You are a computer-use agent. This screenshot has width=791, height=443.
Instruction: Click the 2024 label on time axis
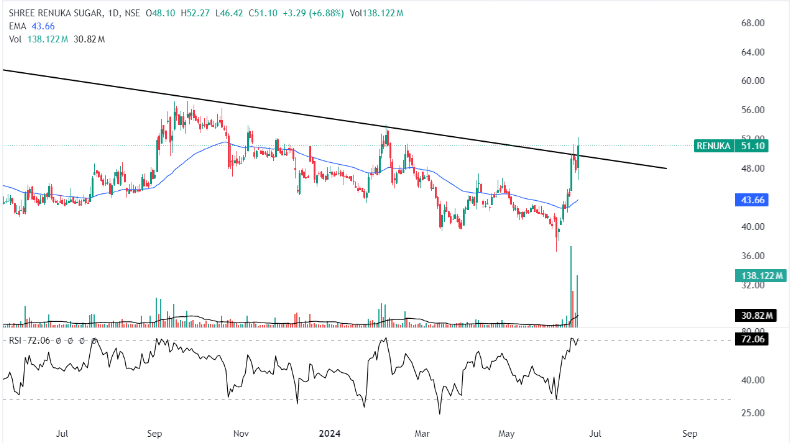point(330,435)
